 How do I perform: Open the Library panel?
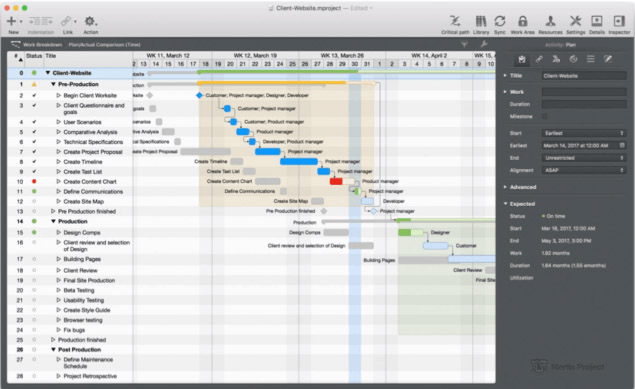pos(481,21)
